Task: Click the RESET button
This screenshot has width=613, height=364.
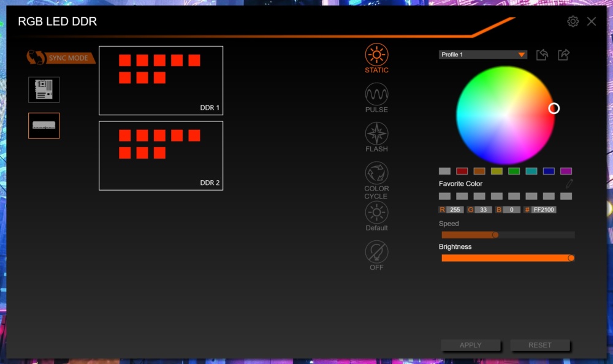Action: tap(539, 345)
